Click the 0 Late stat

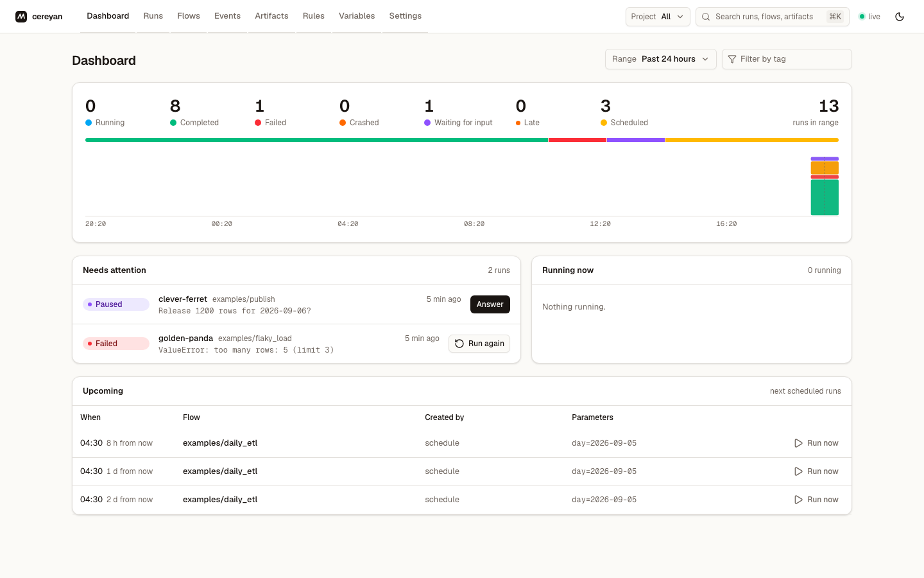527,112
